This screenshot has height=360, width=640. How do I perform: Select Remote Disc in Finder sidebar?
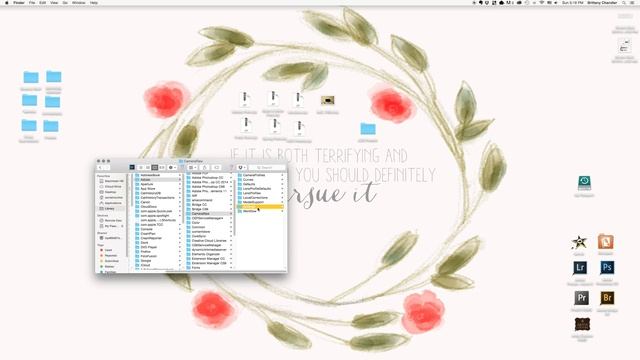coord(113,220)
